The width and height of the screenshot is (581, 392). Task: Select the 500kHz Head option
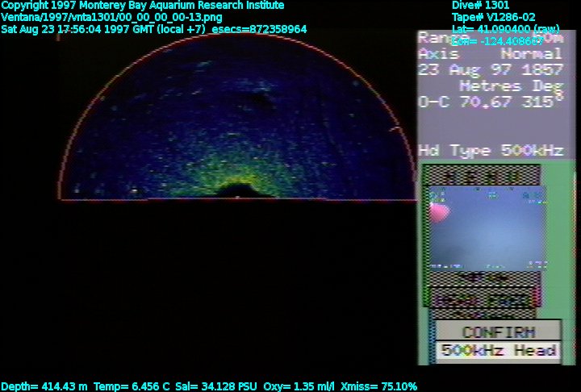(499, 350)
